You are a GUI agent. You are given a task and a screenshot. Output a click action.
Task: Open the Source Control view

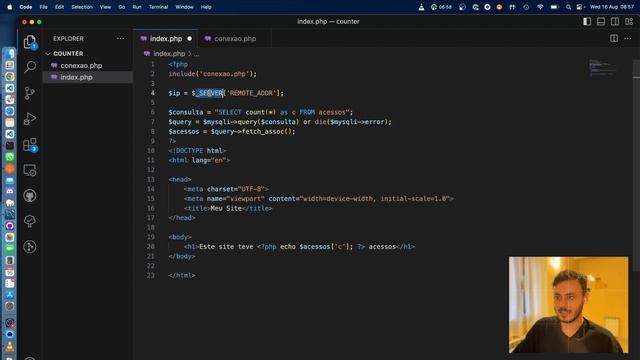[30, 93]
